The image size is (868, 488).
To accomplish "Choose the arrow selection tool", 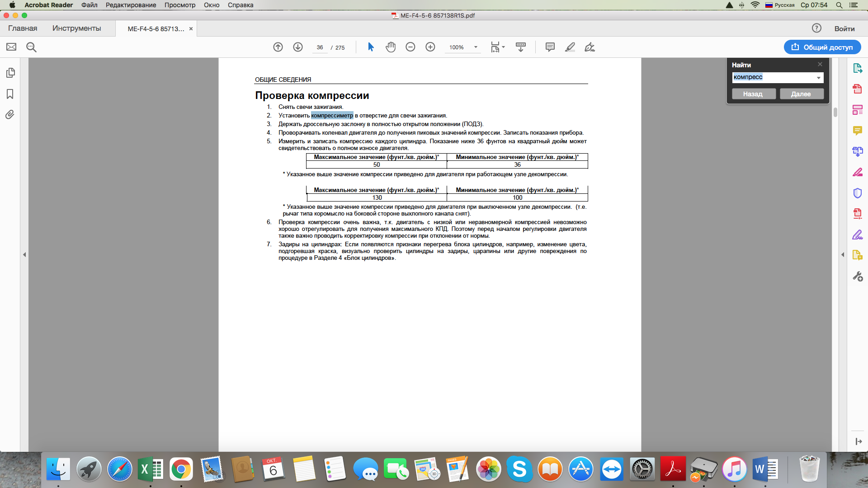I will 371,47.
